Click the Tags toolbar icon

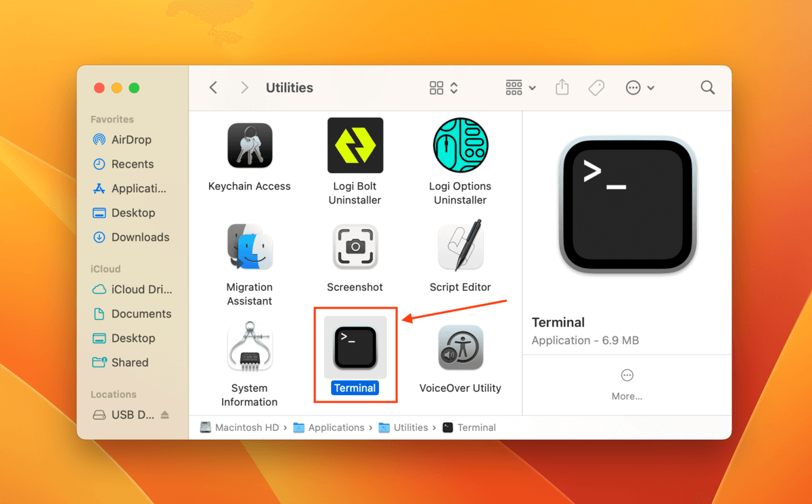pos(596,88)
